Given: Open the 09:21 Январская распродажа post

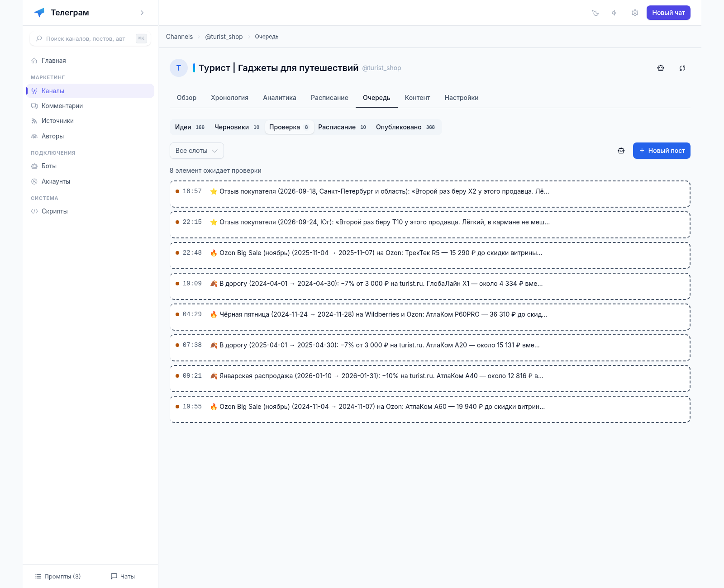Looking at the screenshot, I should pyautogui.click(x=430, y=379).
